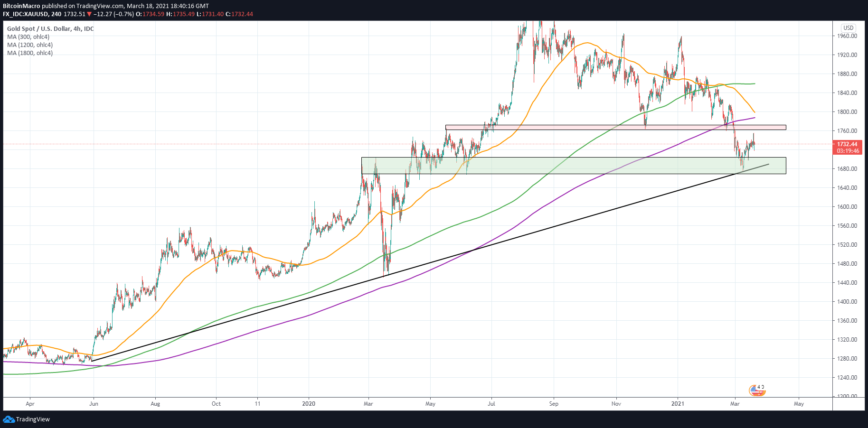This screenshot has height=428, width=868.
Task: Click the Sep time axis label
Action: pyautogui.click(x=554, y=404)
